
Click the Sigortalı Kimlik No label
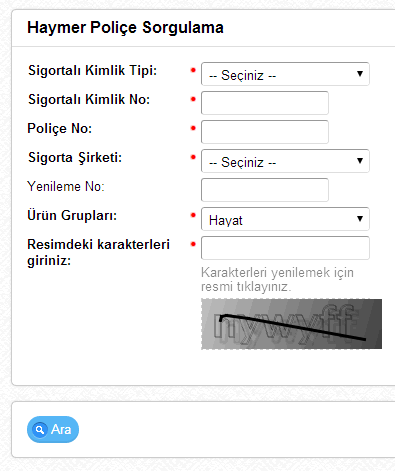tap(89, 99)
